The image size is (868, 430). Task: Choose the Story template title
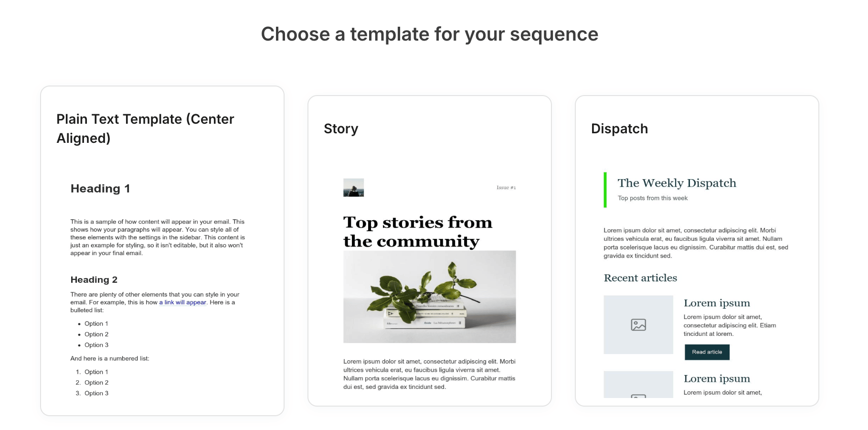point(341,129)
